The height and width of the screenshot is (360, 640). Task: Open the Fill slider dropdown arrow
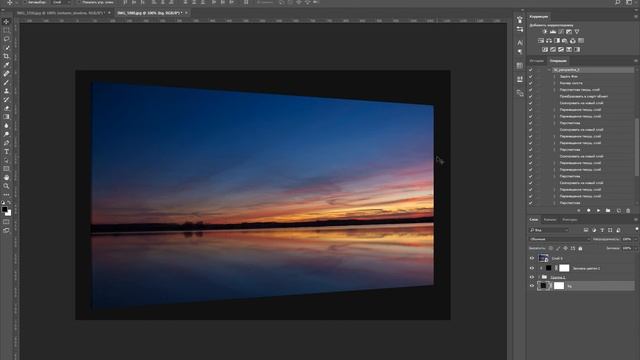636,248
